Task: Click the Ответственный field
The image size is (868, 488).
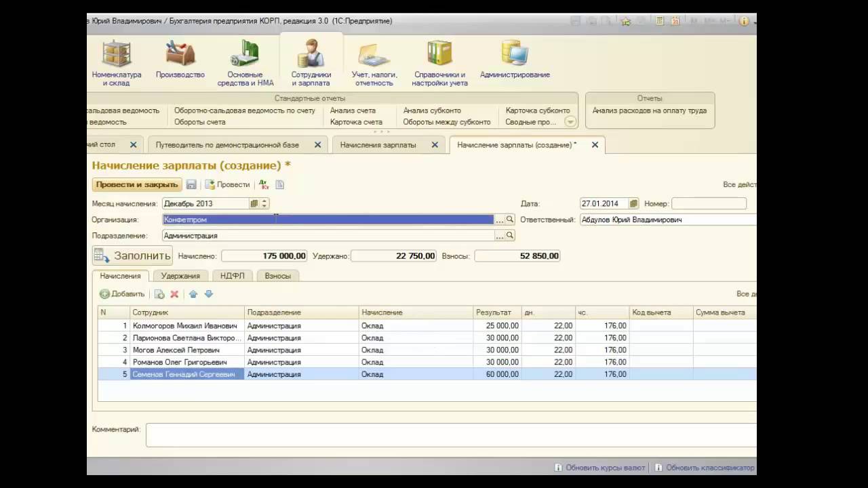Action: click(x=668, y=220)
